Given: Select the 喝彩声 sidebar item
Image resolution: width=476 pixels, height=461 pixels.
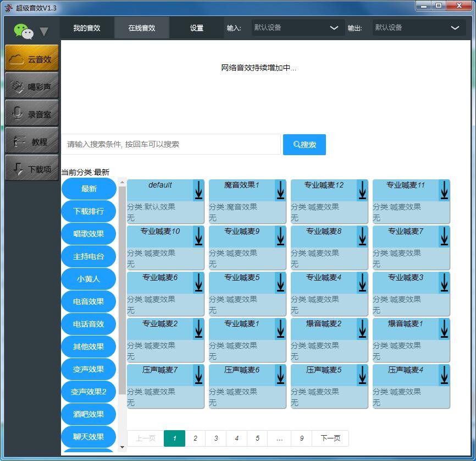Looking at the screenshot, I should coord(31,85).
